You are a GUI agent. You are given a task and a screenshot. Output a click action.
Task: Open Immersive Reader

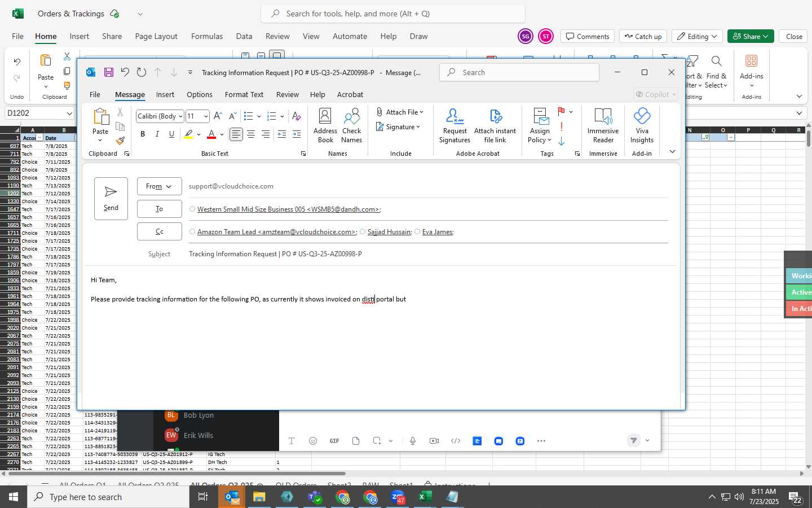click(x=603, y=125)
